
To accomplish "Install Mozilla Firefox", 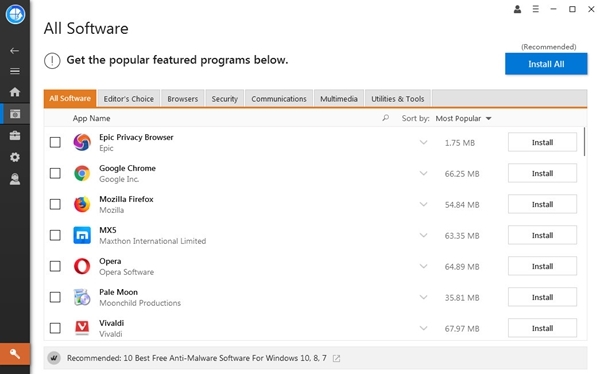I will click(x=542, y=204).
